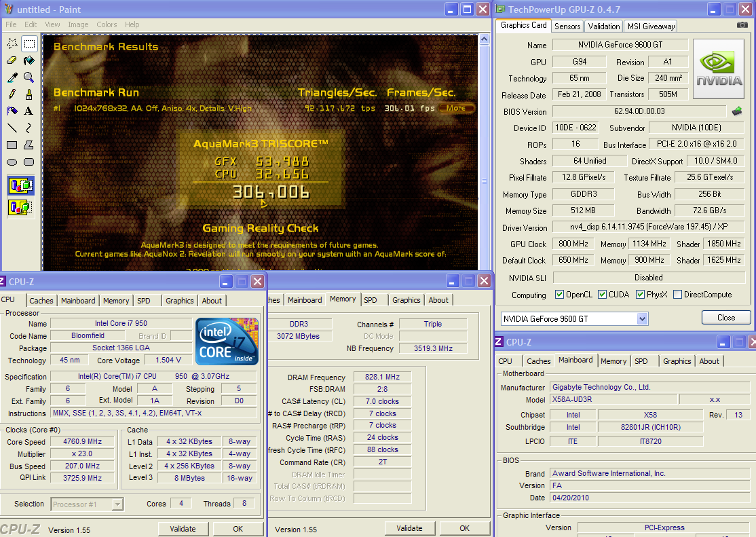The height and width of the screenshot is (537, 756).
Task: Select the Line tool in Paint
Action: tap(12, 128)
